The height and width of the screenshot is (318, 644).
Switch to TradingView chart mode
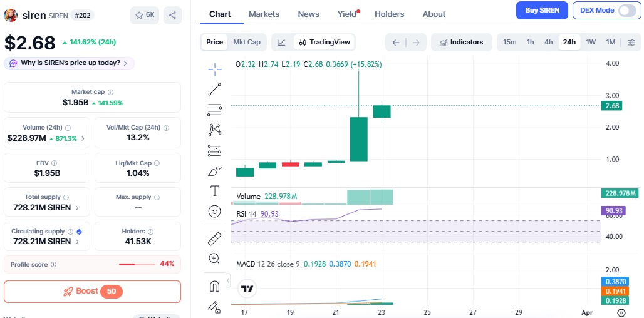click(x=325, y=43)
